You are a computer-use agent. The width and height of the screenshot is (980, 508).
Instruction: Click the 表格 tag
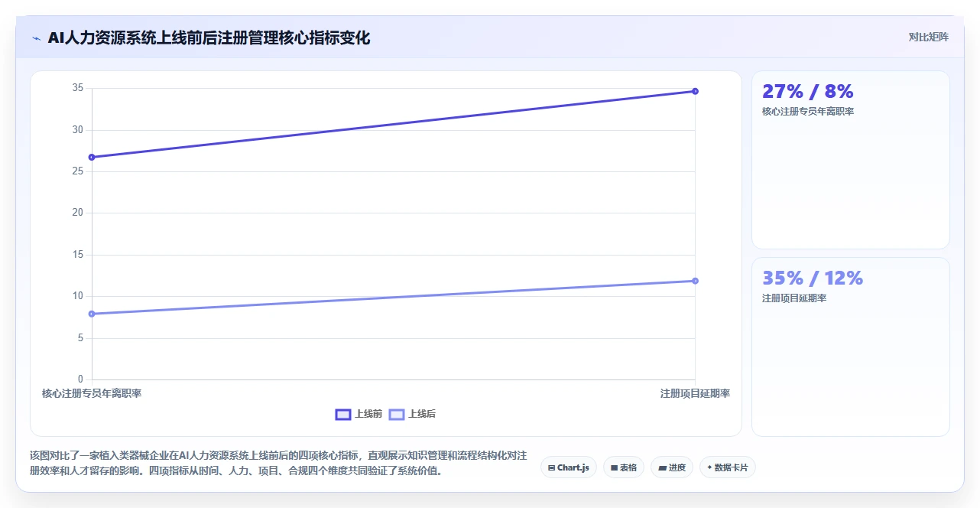tap(624, 467)
